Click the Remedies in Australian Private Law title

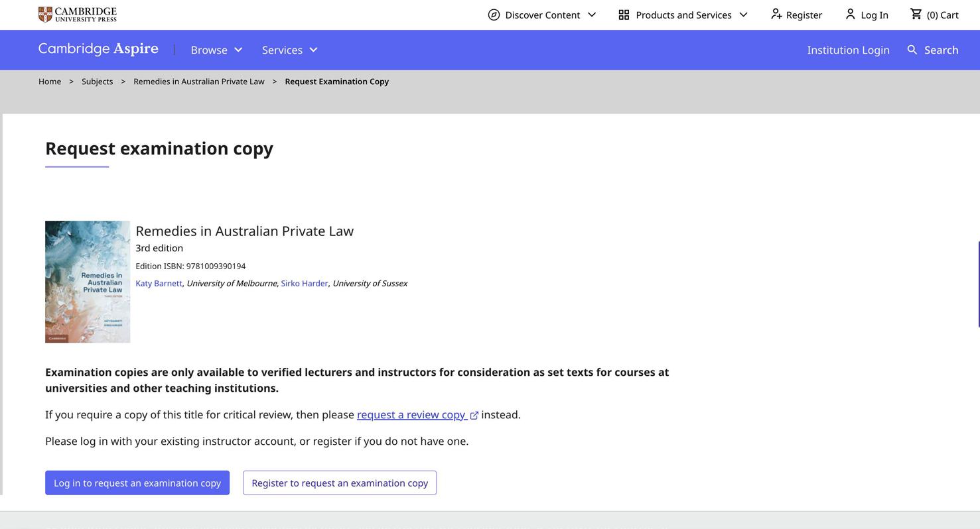(x=244, y=231)
